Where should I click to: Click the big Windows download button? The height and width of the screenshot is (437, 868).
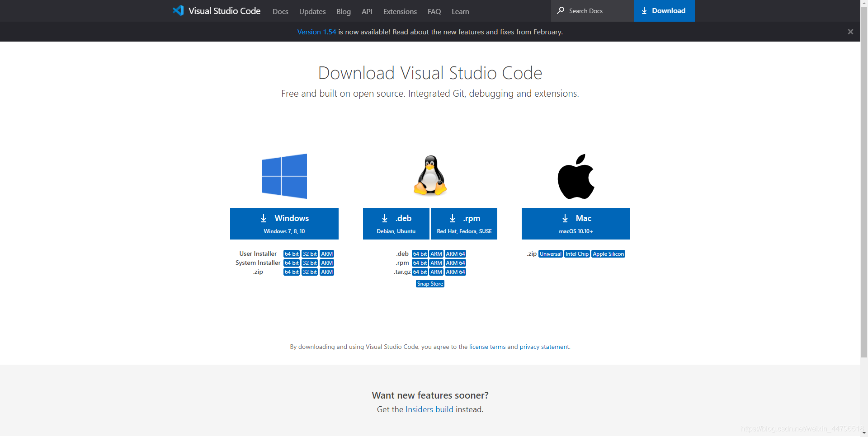pos(284,224)
